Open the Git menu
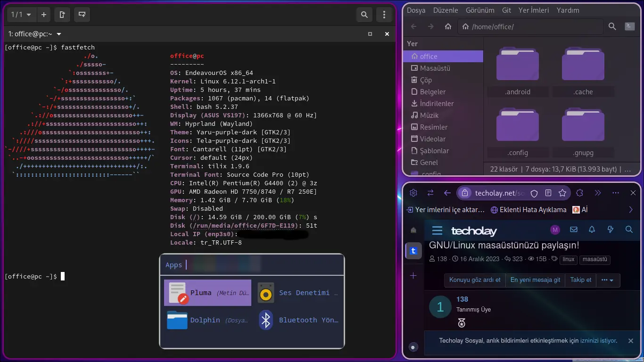The image size is (644, 362). (x=506, y=10)
